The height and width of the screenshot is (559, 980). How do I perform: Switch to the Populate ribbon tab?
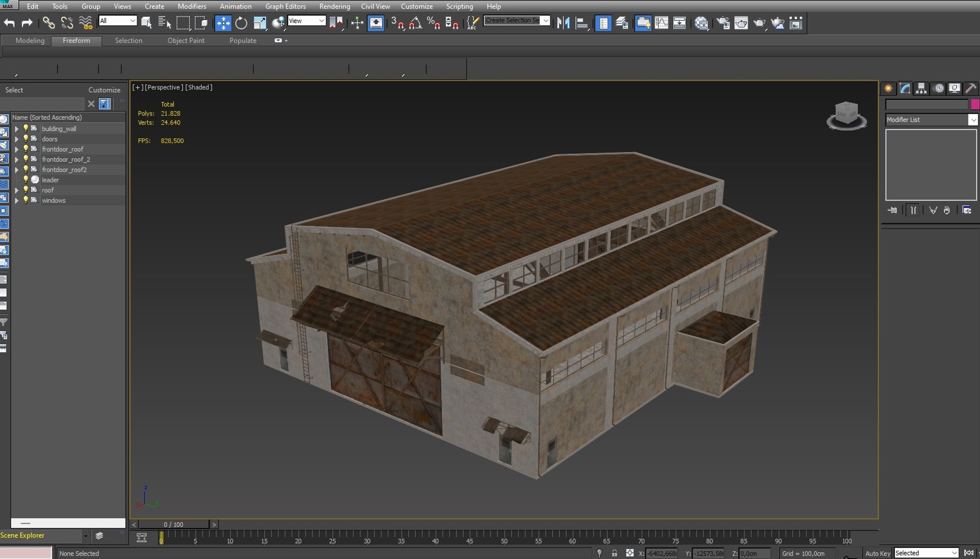[243, 40]
